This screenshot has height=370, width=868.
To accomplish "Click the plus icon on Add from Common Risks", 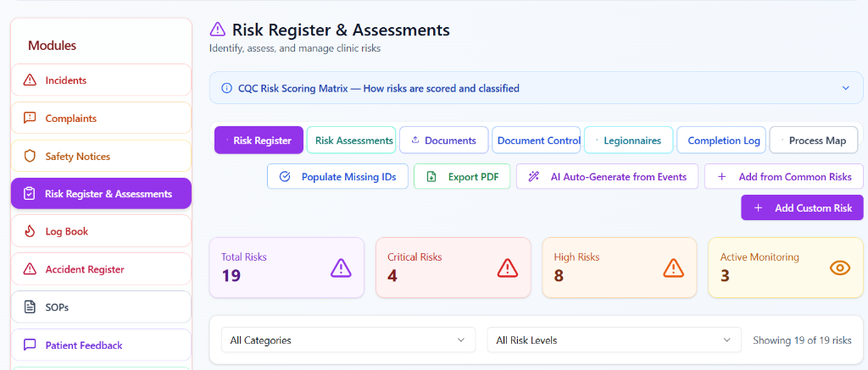I will click(x=722, y=176).
